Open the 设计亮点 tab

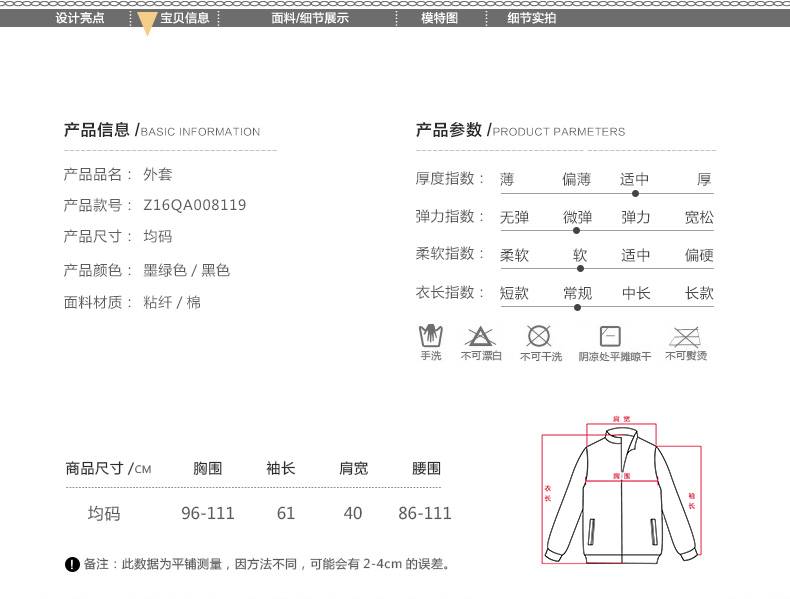click(x=80, y=18)
